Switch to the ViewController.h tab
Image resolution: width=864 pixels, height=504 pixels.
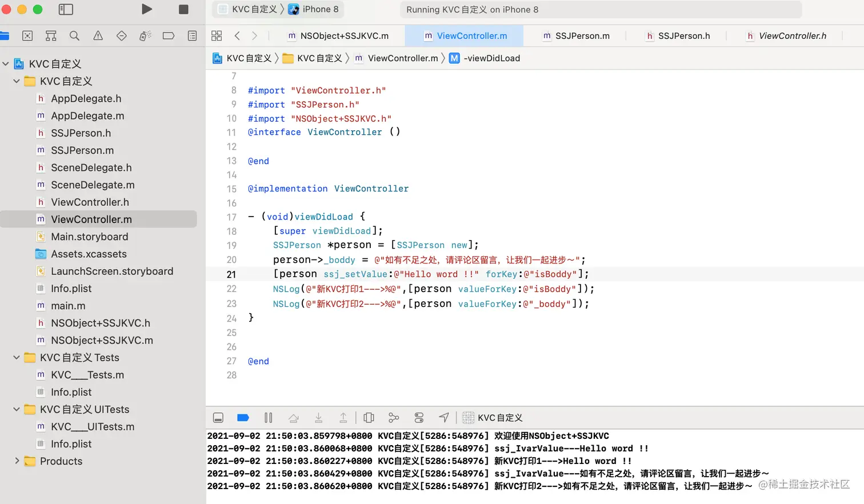click(786, 35)
